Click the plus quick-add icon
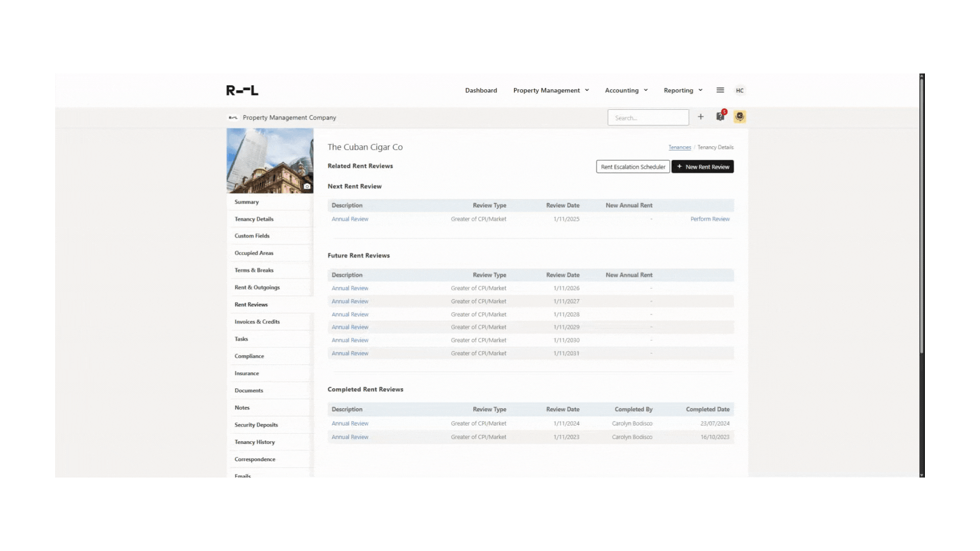 pyautogui.click(x=701, y=117)
